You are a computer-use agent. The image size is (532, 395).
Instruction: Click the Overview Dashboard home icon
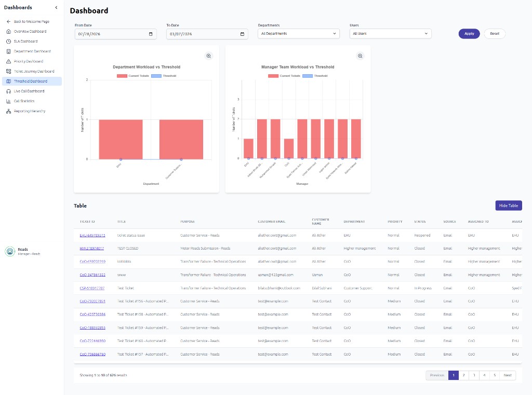pyautogui.click(x=8, y=32)
